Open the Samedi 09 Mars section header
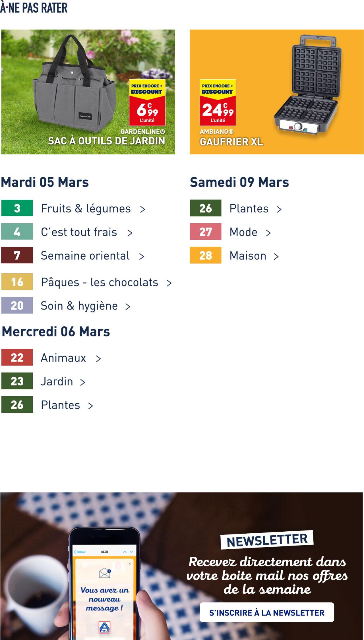The height and width of the screenshot is (640, 364). [x=239, y=182]
